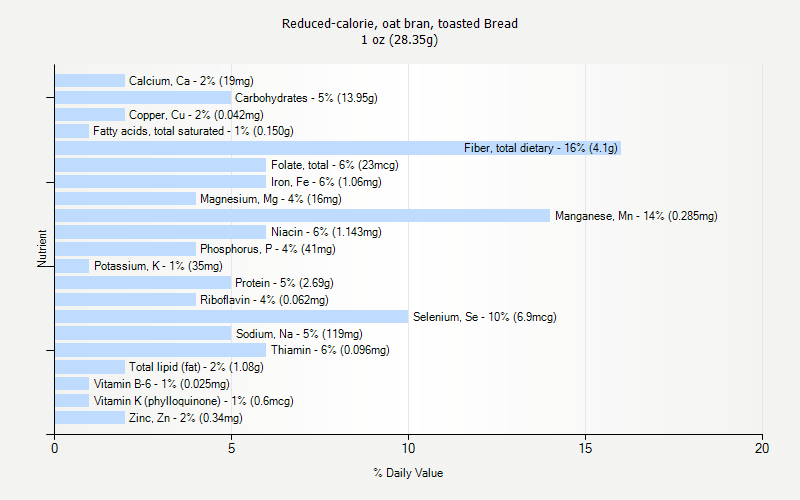Click the 'Iron, Fe - 6% (1.06mg)' label
Screen dimensions: 800x500
point(327,182)
